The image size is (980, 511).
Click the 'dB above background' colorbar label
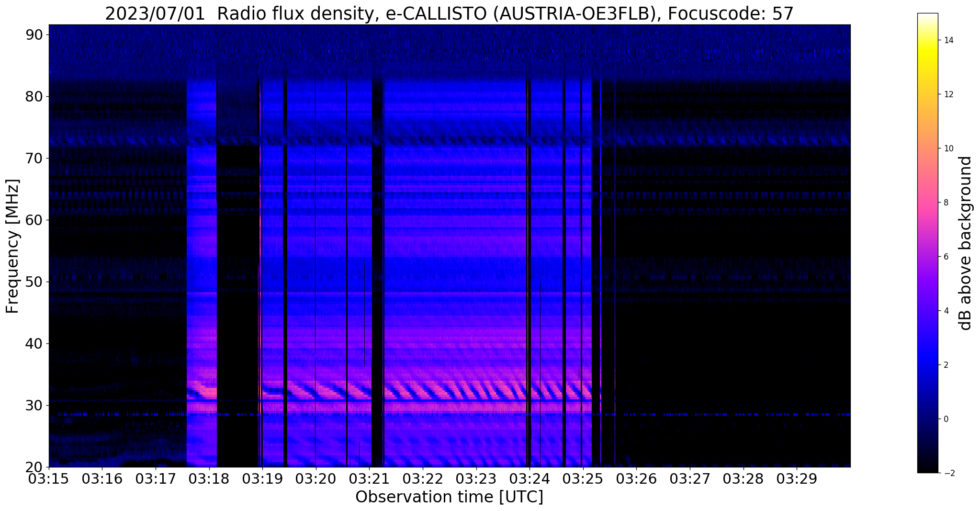(x=966, y=243)
